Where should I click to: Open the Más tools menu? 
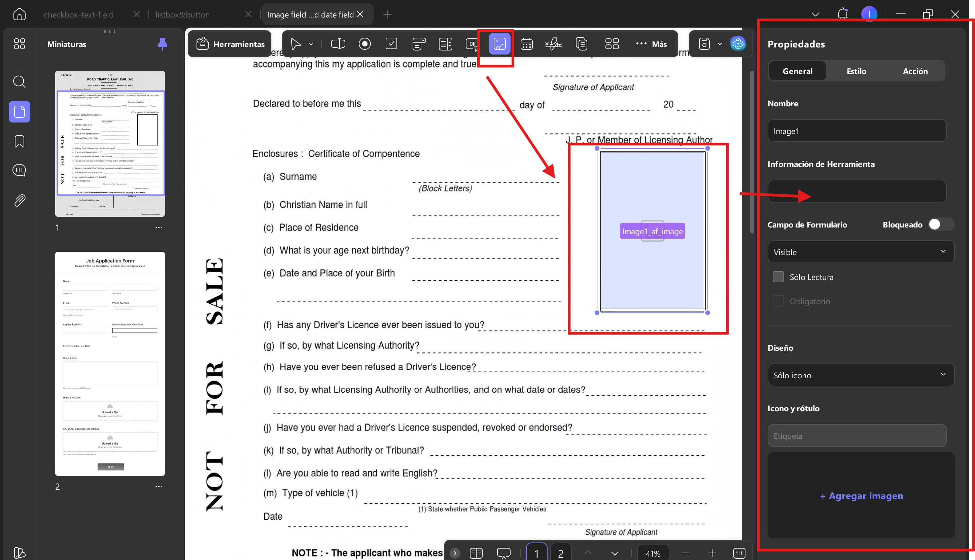[x=651, y=44]
